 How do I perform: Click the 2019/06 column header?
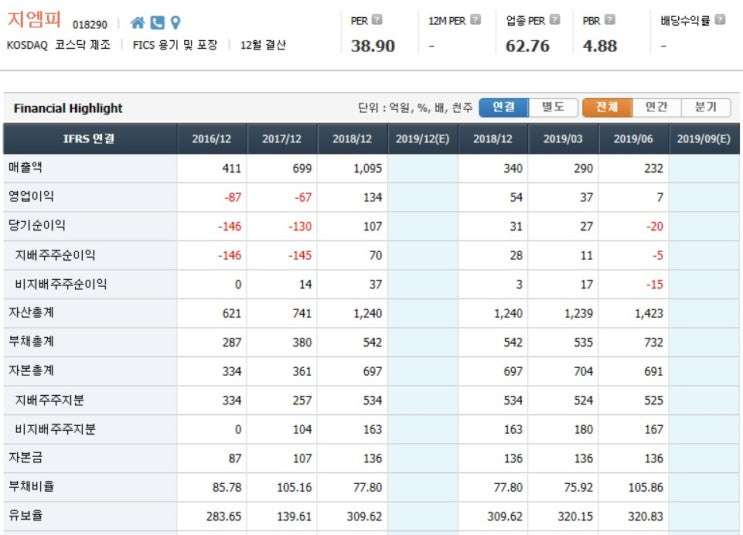[x=633, y=139]
